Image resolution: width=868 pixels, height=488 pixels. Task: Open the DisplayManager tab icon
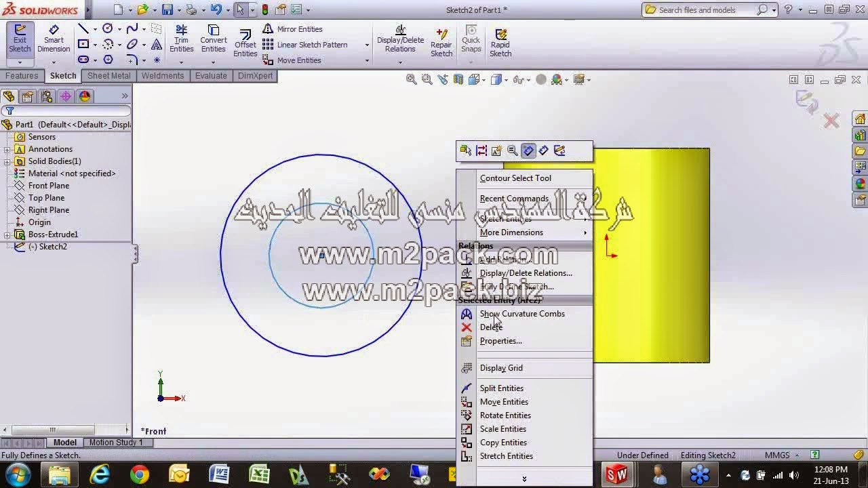(x=85, y=96)
